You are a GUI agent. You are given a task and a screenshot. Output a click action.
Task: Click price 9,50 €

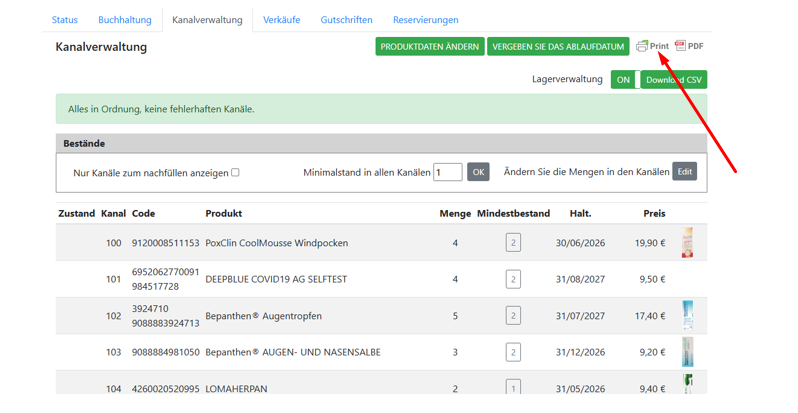click(652, 279)
